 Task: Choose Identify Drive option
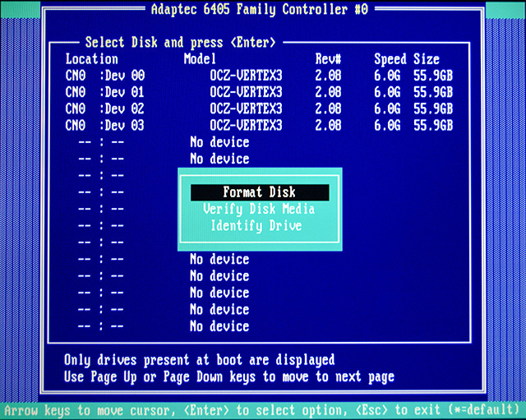pyautogui.click(x=256, y=225)
